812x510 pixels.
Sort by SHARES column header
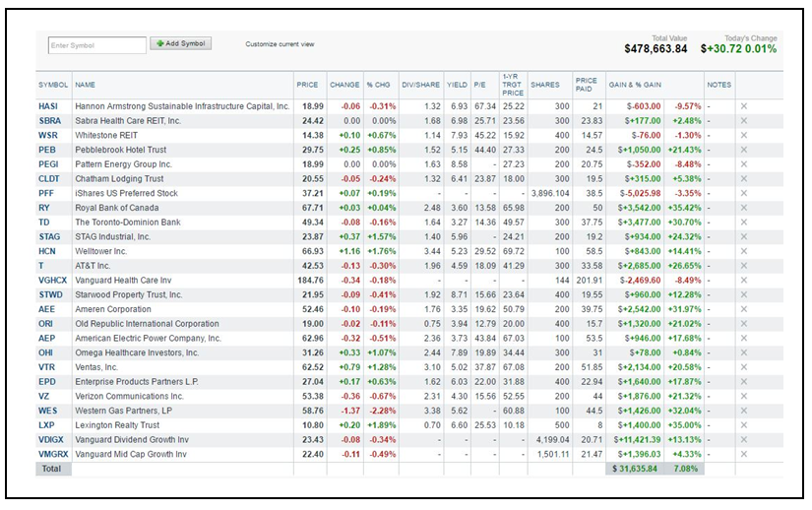tap(545, 85)
